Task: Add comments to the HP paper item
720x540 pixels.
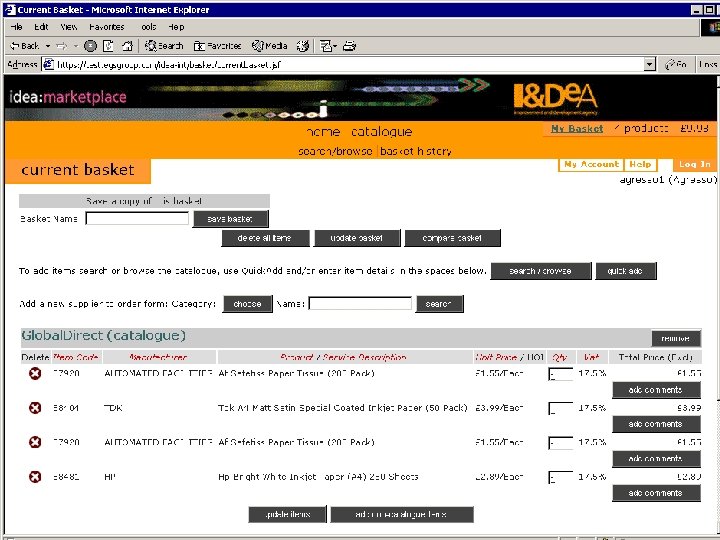Action: coord(656,493)
